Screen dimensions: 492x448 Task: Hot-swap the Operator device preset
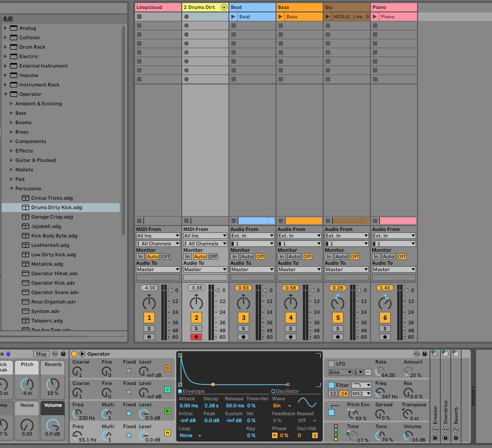click(417, 354)
